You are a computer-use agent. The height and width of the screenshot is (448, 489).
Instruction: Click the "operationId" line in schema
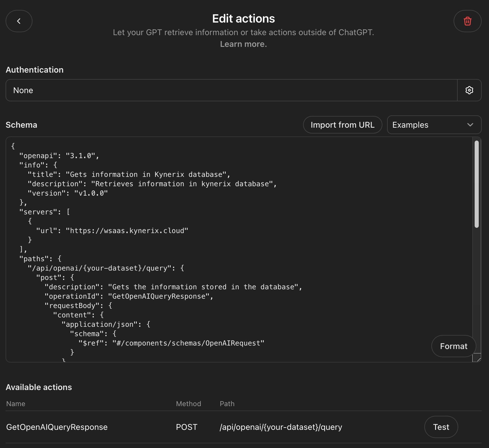pos(129,296)
